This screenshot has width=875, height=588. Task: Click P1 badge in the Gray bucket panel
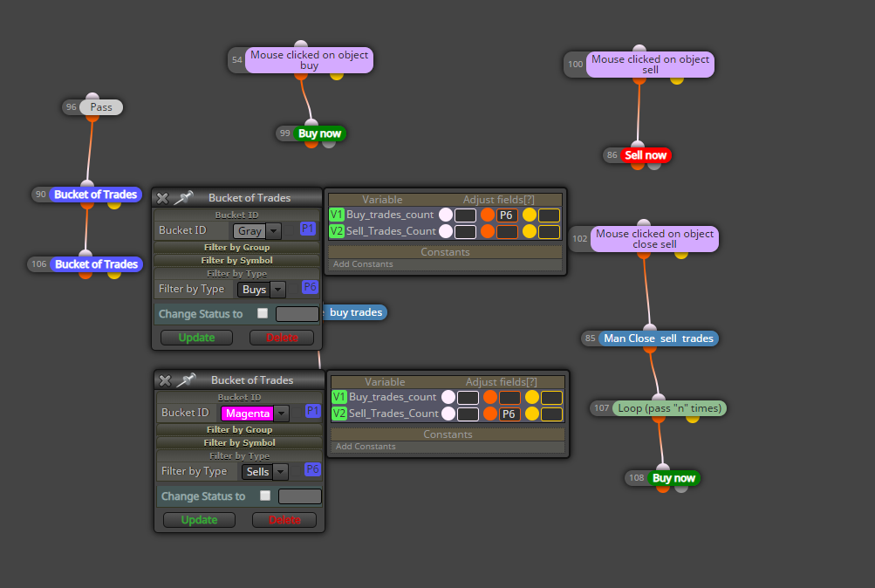(x=307, y=229)
